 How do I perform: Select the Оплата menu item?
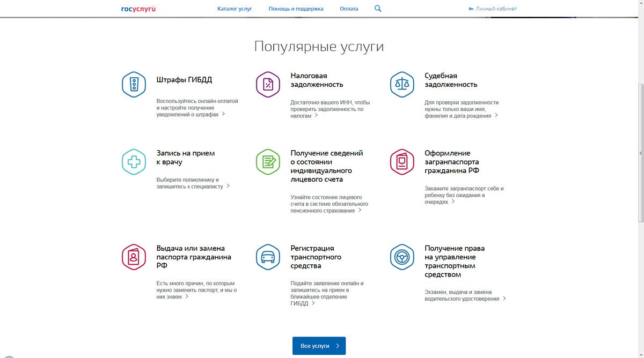point(349,8)
